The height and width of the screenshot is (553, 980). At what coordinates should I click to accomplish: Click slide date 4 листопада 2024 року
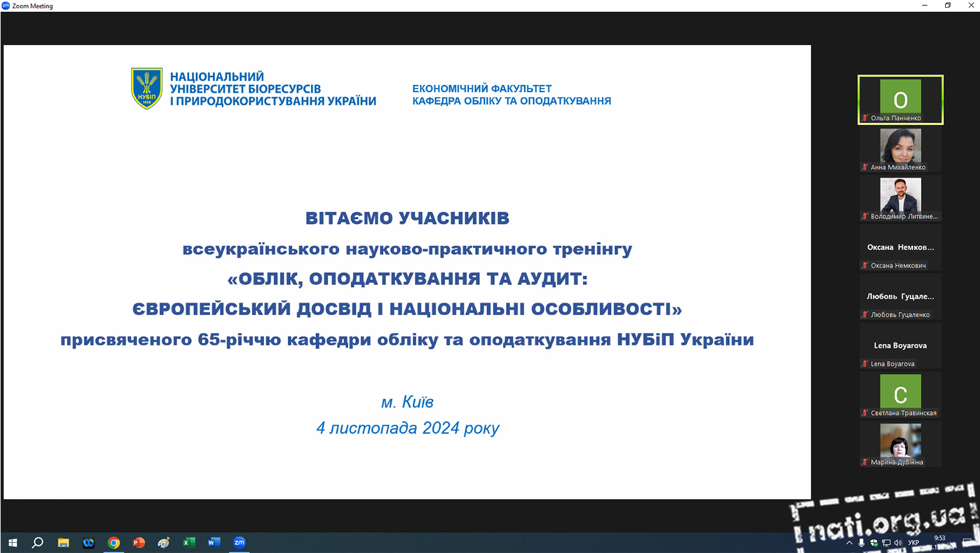point(407,428)
